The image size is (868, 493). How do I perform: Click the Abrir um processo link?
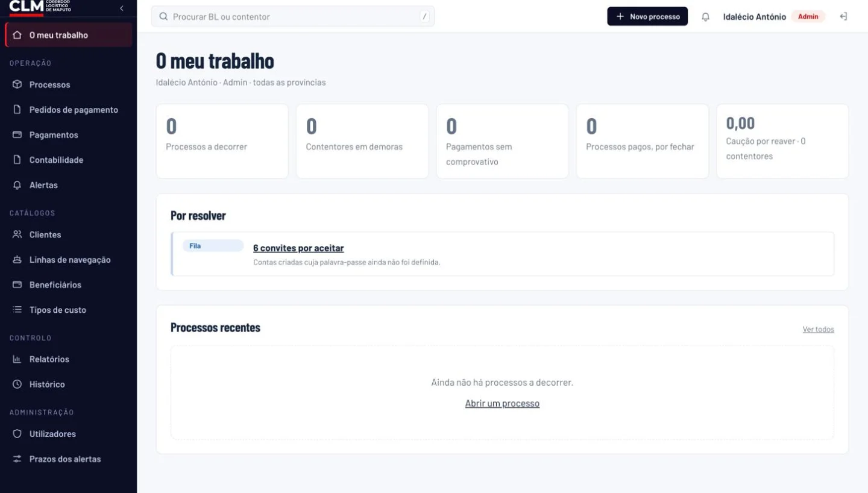pos(502,404)
